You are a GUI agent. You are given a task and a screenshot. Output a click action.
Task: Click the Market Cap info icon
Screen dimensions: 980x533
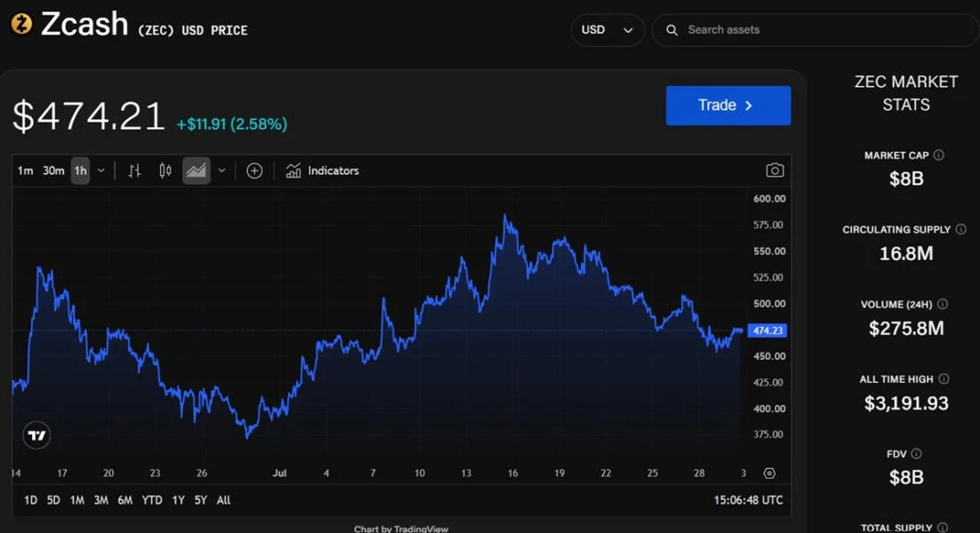pyautogui.click(x=939, y=155)
